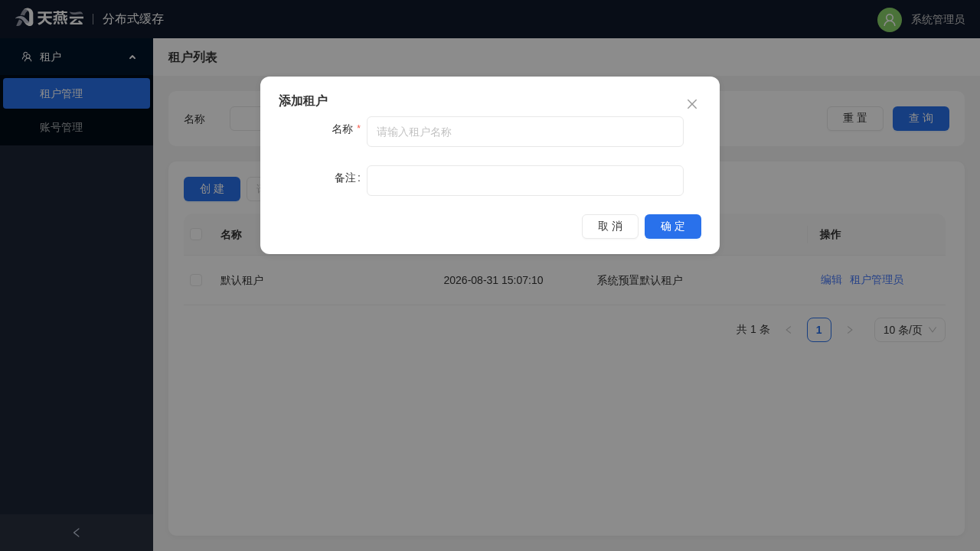
Task: Focus the 名称 input in the dialog
Action: coord(525,132)
